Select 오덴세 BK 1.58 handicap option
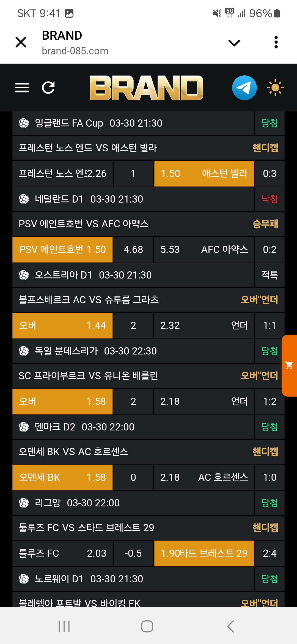The height and width of the screenshot is (644, 297). pos(63,477)
